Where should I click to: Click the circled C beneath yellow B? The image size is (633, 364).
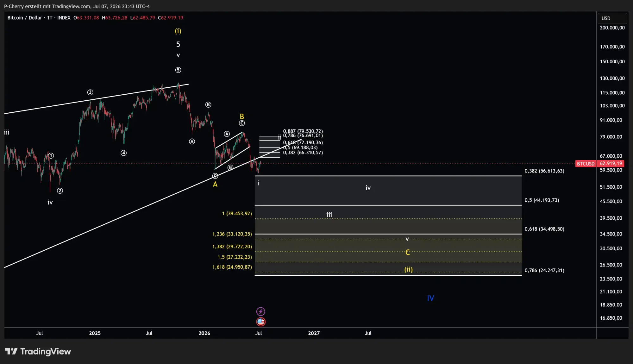coord(242,123)
